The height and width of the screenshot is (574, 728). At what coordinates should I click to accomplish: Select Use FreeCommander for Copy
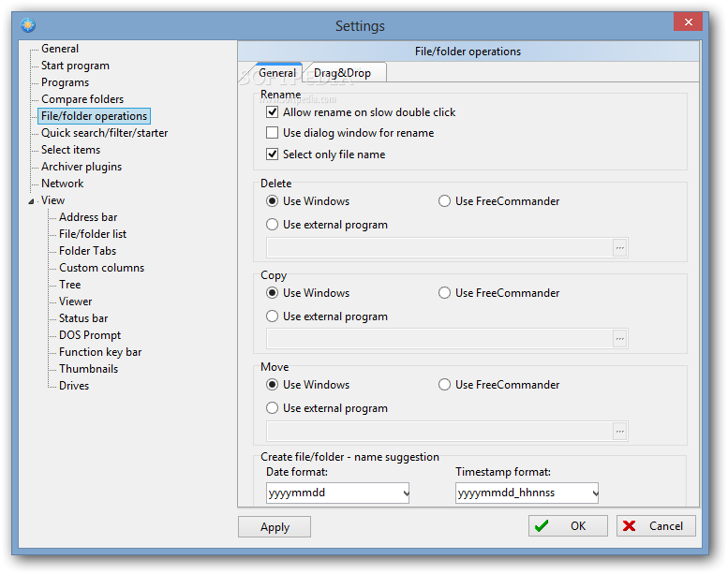[444, 293]
